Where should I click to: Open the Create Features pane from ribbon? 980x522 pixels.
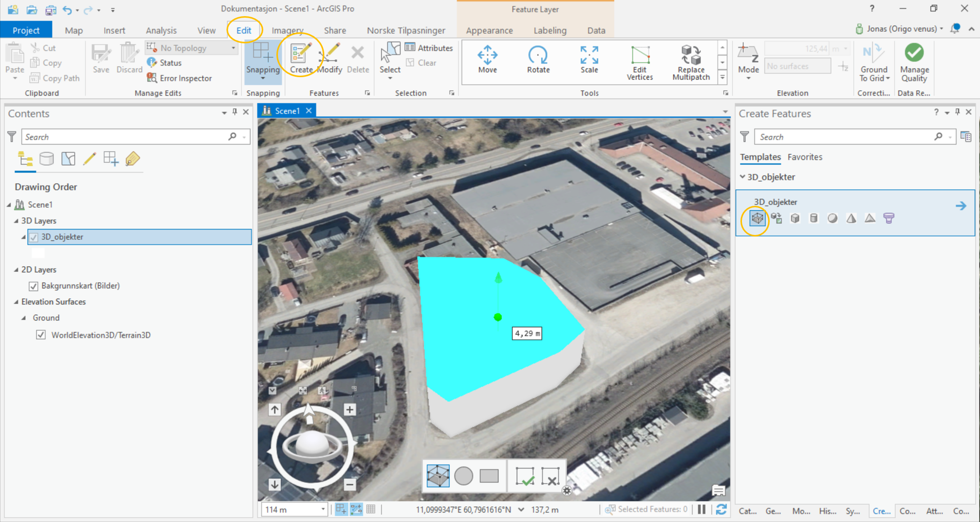[x=301, y=59]
